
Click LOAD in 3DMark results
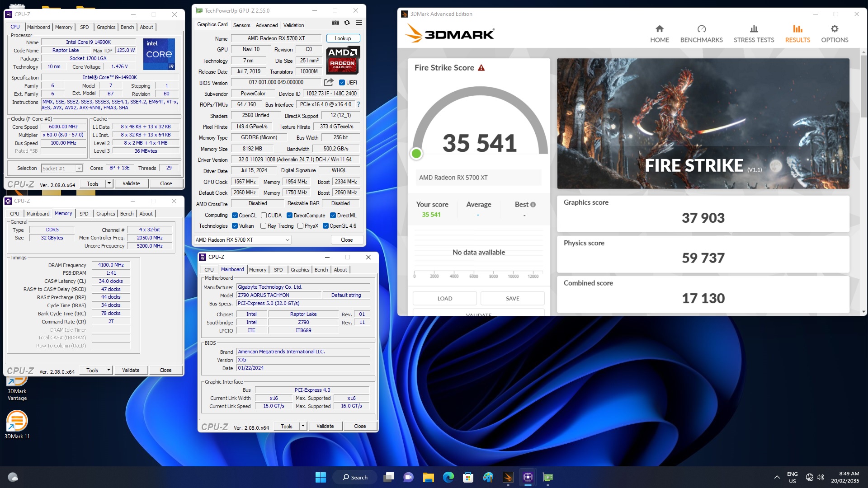[444, 298]
